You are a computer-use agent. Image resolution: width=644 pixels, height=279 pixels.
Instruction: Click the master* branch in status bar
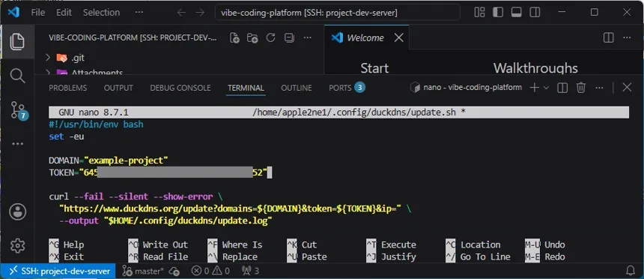pyautogui.click(x=143, y=271)
